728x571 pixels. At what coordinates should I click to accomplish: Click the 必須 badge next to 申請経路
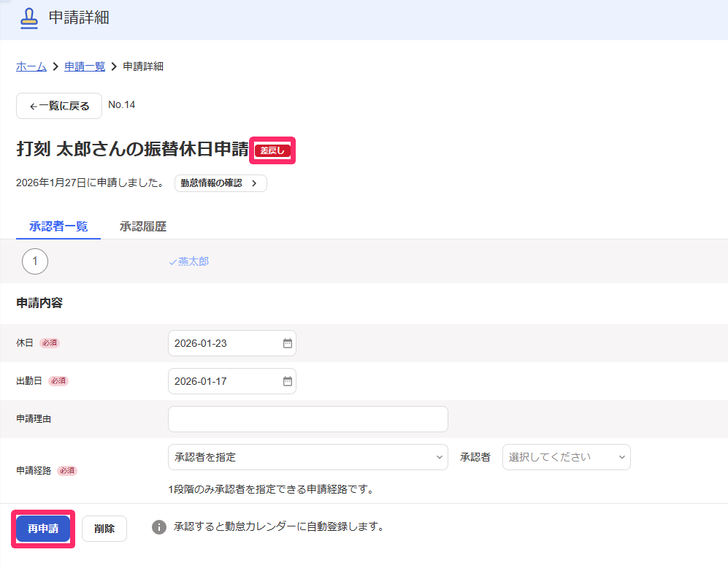point(67,471)
